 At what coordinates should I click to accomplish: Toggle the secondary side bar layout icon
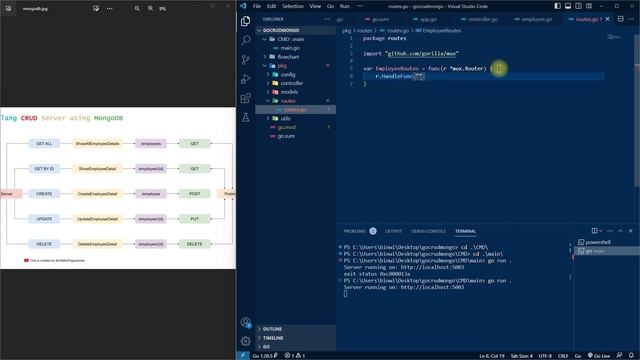click(x=578, y=6)
